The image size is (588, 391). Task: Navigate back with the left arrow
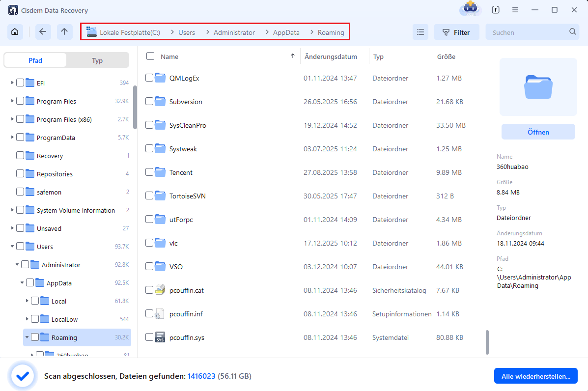pyautogui.click(x=43, y=32)
